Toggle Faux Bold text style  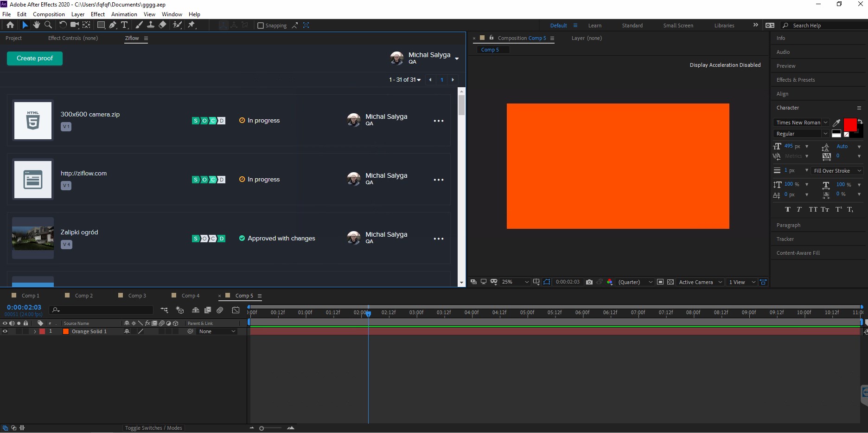[x=787, y=209]
